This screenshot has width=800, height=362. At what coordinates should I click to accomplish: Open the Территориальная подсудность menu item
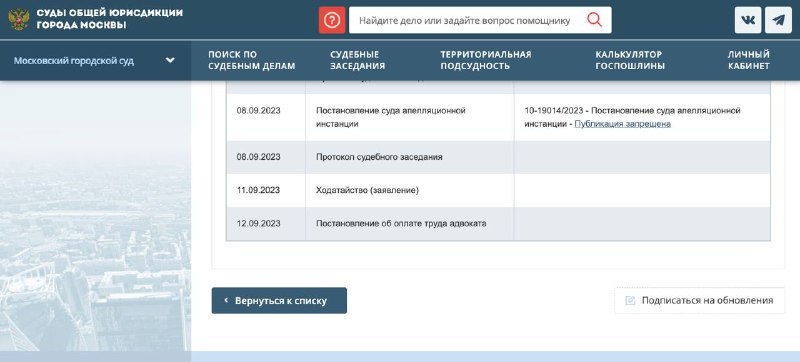tap(486, 60)
